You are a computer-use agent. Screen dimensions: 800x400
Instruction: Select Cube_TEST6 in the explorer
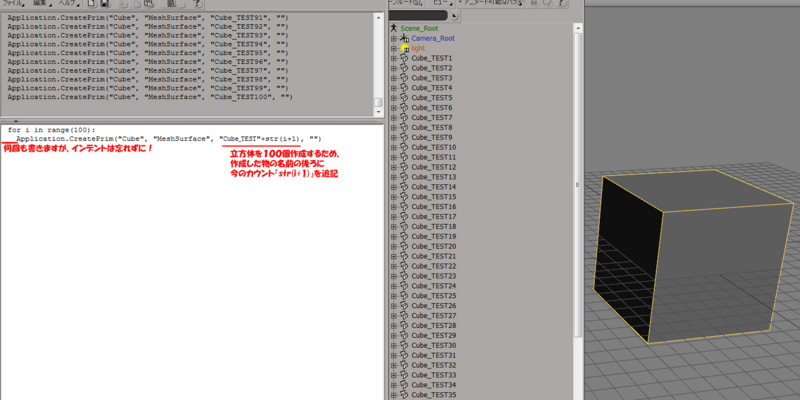point(432,108)
